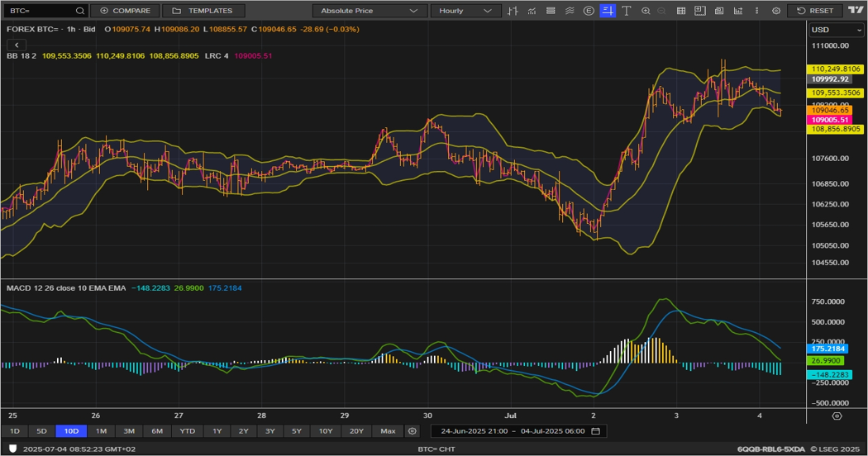Screen dimensions: 868x456
Task: Select the 3M time range
Action: click(x=129, y=431)
